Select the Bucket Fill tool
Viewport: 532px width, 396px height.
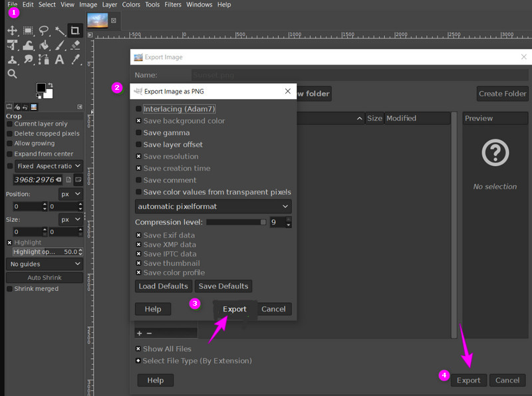44,45
